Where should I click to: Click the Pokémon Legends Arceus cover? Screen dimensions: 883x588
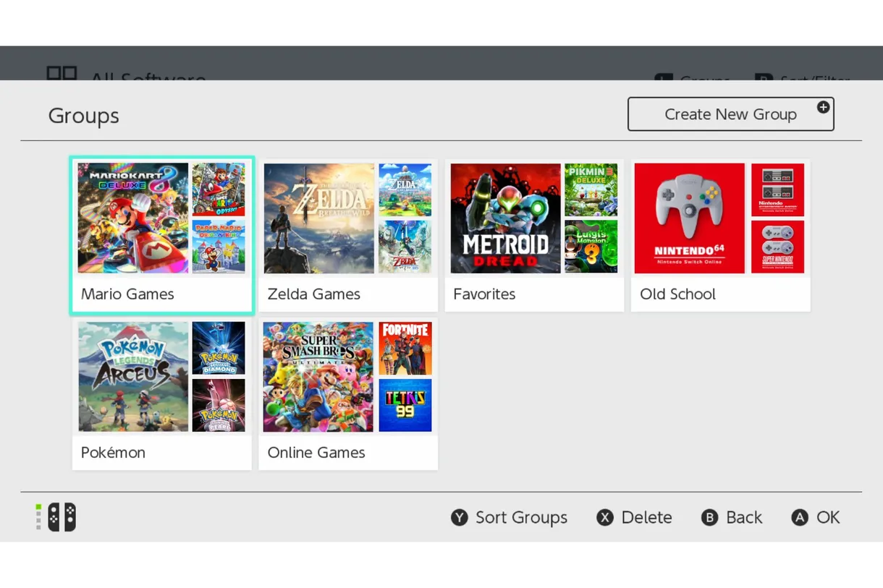[133, 377]
